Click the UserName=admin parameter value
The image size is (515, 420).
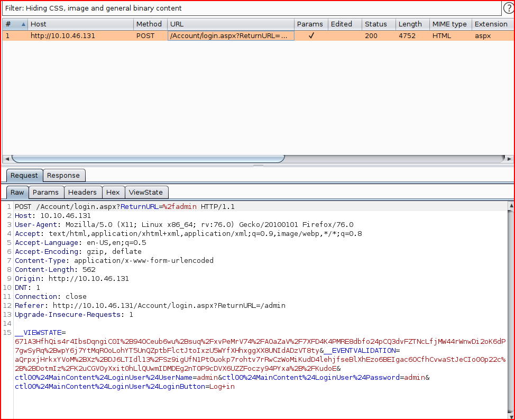(208, 378)
